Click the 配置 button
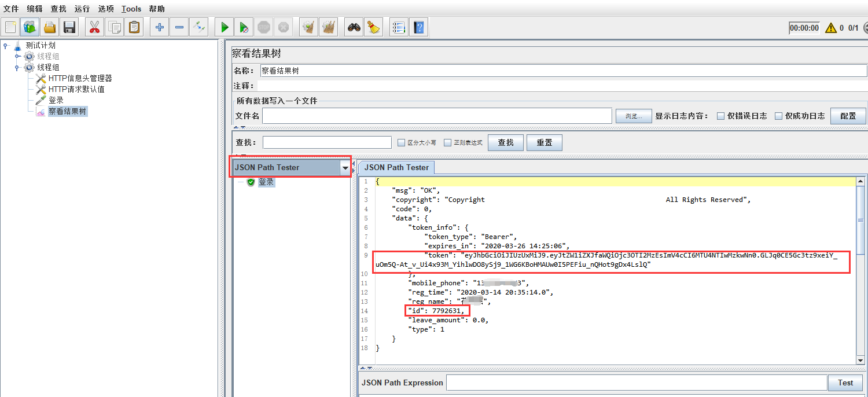Image resolution: width=868 pixels, height=397 pixels. coord(848,116)
